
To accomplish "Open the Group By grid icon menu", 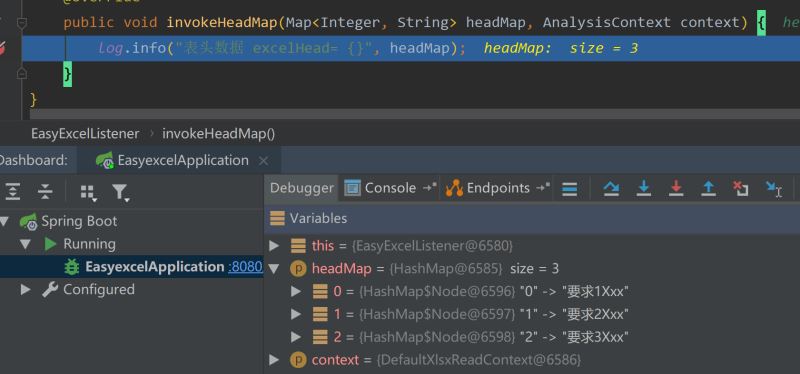I will coord(88,192).
